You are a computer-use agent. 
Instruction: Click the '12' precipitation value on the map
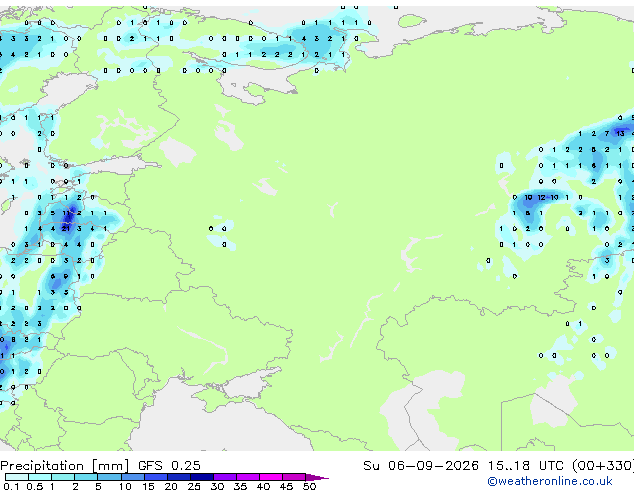(x=541, y=197)
